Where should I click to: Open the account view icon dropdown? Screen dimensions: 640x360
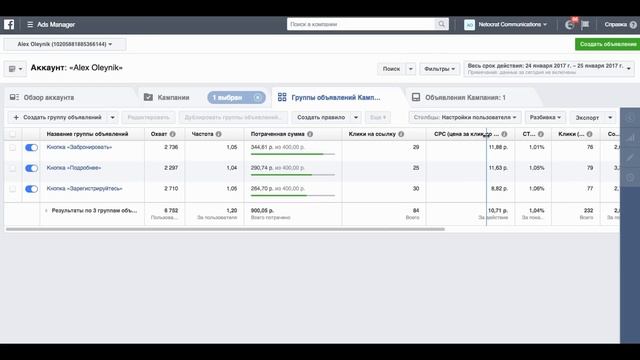tap(15, 69)
